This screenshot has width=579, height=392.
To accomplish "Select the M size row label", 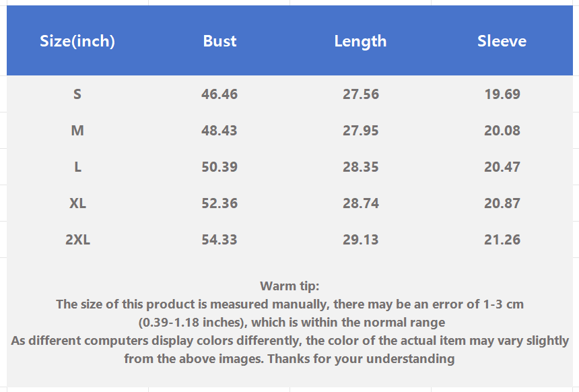I will coord(77,131).
